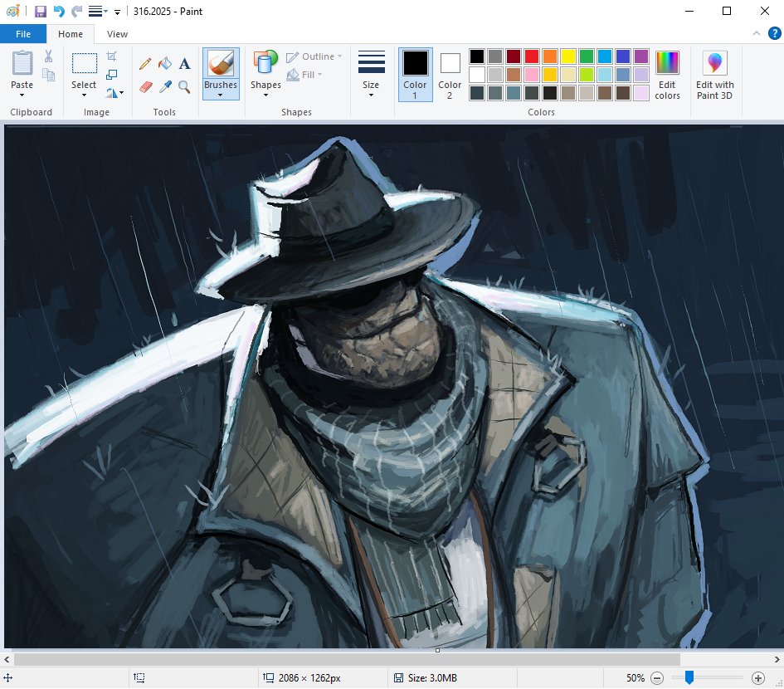
Task: Switch to the View tab
Action: coord(117,34)
